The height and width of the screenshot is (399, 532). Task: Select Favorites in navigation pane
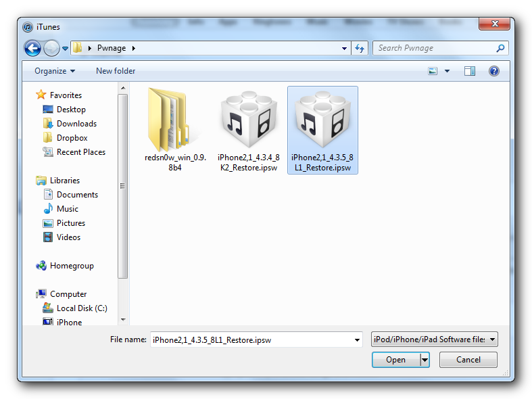[x=66, y=95]
